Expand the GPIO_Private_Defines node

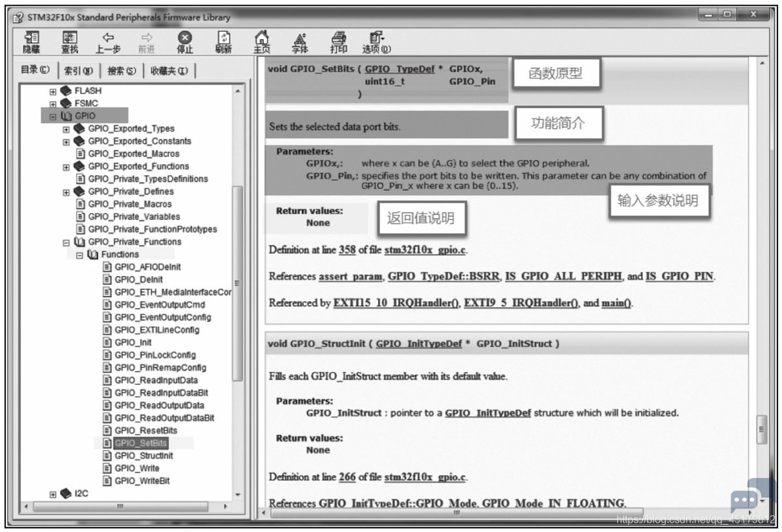pyautogui.click(x=66, y=192)
